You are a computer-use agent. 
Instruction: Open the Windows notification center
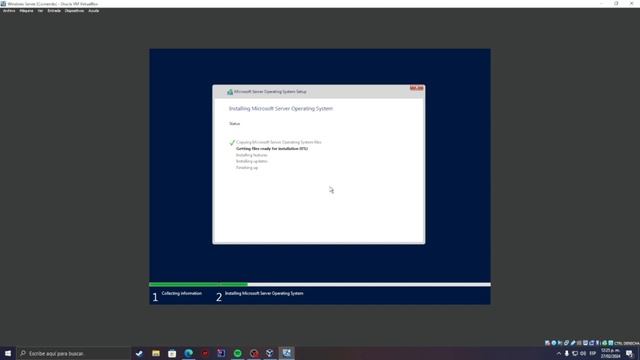(629, 353)
